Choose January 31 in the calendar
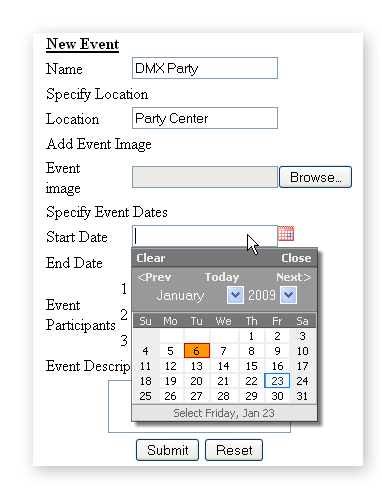 click(x=302, y=396)
